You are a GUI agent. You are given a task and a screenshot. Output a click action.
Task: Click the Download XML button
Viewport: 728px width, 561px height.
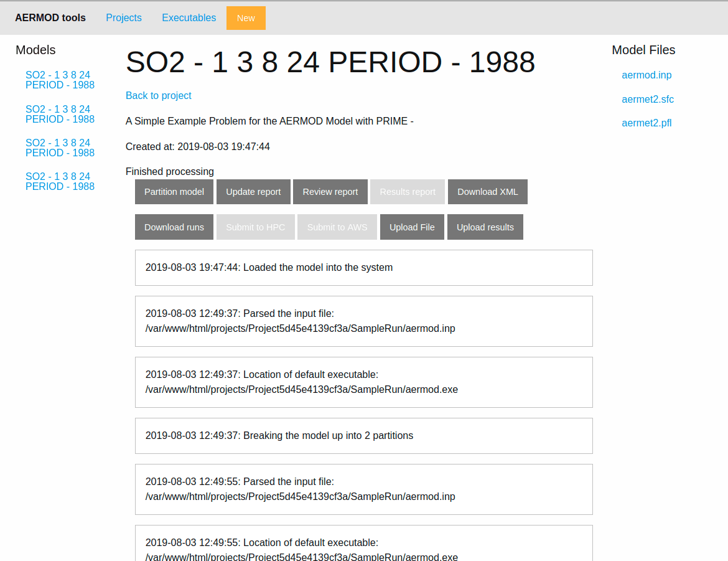pos(487,192)
